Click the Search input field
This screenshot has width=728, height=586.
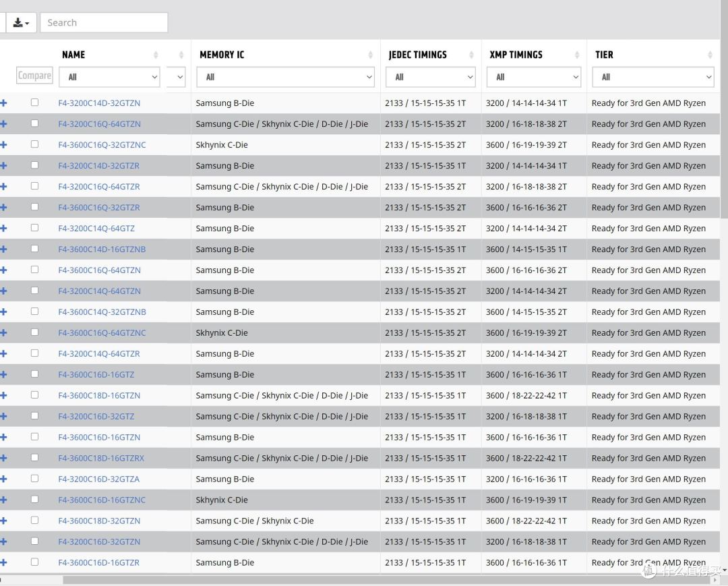point(104,23)
